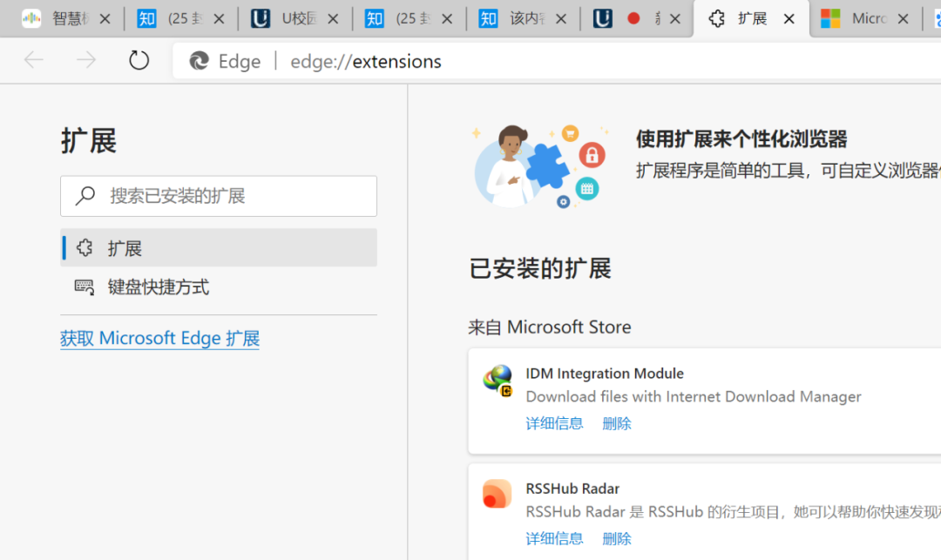Click the 使用扩展来个性化浏览器 heading
Screen dimensions: 941x560
pos(741,139)
